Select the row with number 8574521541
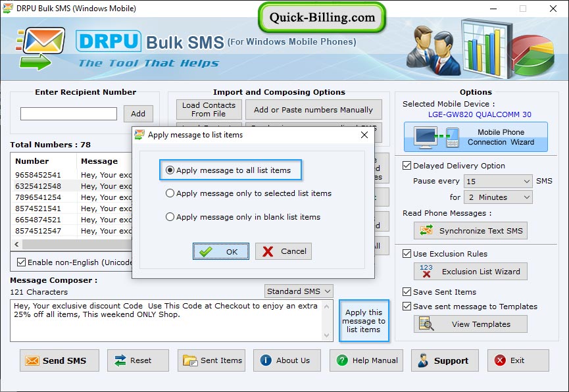Screen dimensions: 569x392 [72, 208]
